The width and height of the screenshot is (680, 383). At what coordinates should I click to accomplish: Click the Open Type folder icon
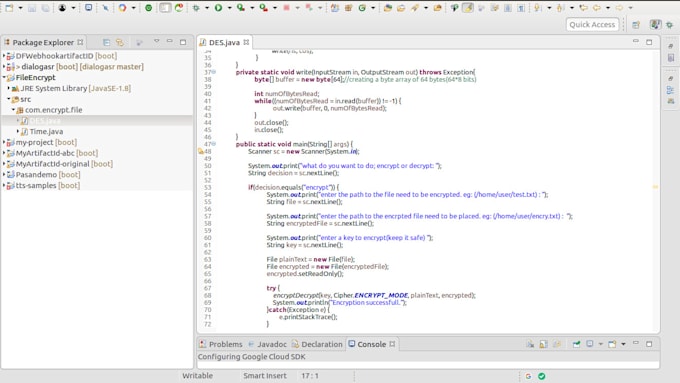click(x=388, y=8)
